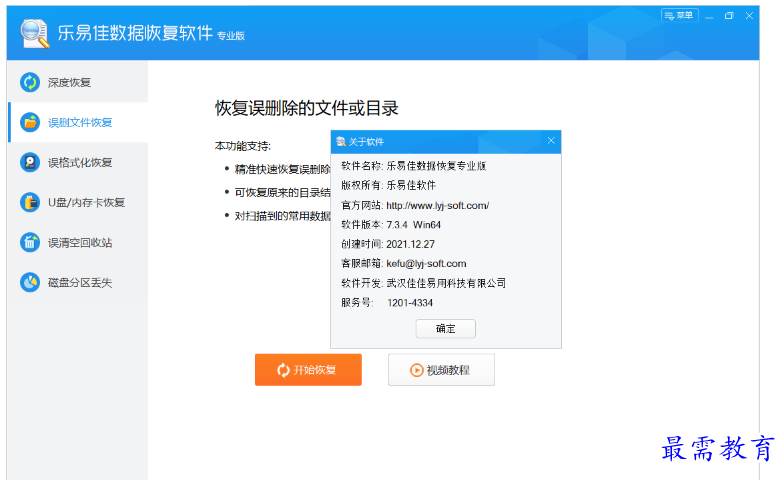Click the 本功能支持 label

coord(243,146)
